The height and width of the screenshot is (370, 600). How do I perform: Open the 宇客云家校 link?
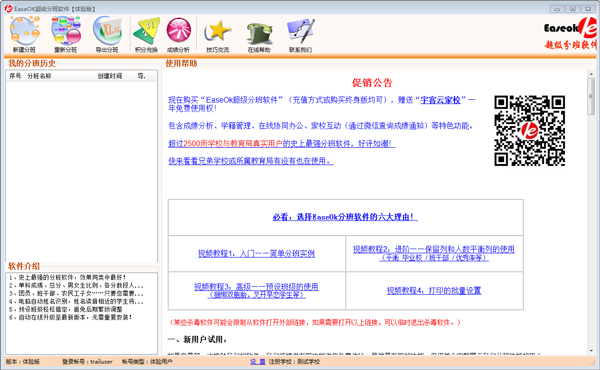(x=440, y=100)
